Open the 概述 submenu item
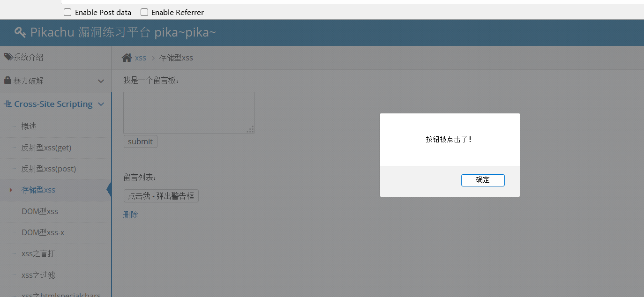The image size is (644, 297). (x=29, y=126)
